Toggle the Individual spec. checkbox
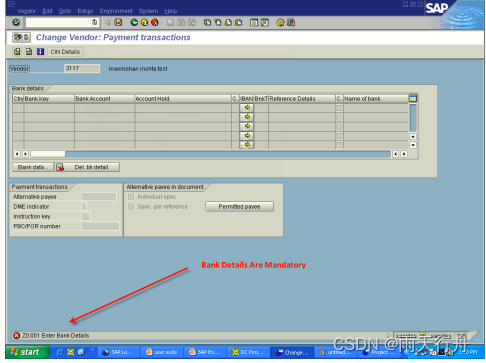The width and height of the screenshot is (486, 363). pyautogui.click(x=131, y=197)
